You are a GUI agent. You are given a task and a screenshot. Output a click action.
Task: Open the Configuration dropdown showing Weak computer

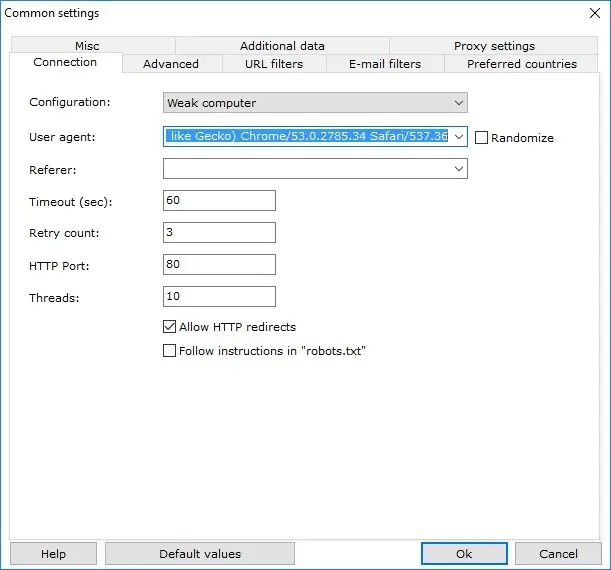[315, 103]
